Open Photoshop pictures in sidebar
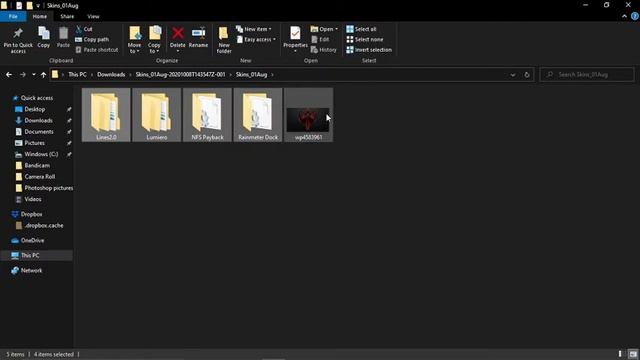640x360 pixels. coord(49,188)
